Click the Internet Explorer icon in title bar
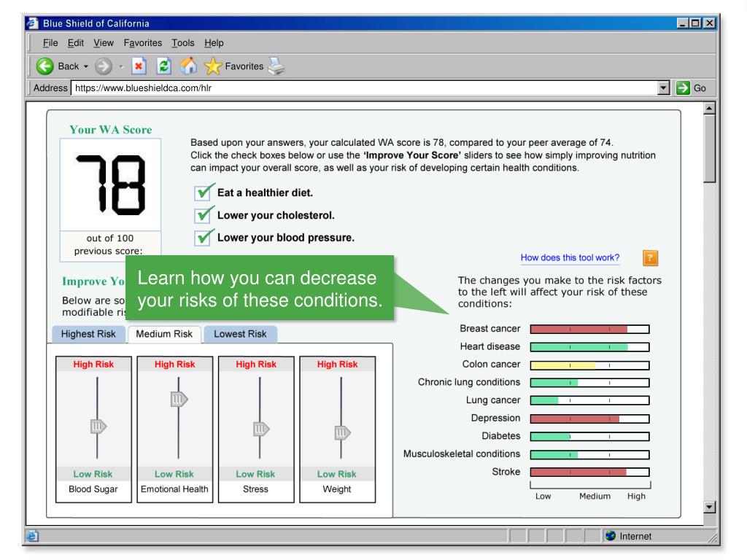The image size is (747, 560). pos(32,23)
